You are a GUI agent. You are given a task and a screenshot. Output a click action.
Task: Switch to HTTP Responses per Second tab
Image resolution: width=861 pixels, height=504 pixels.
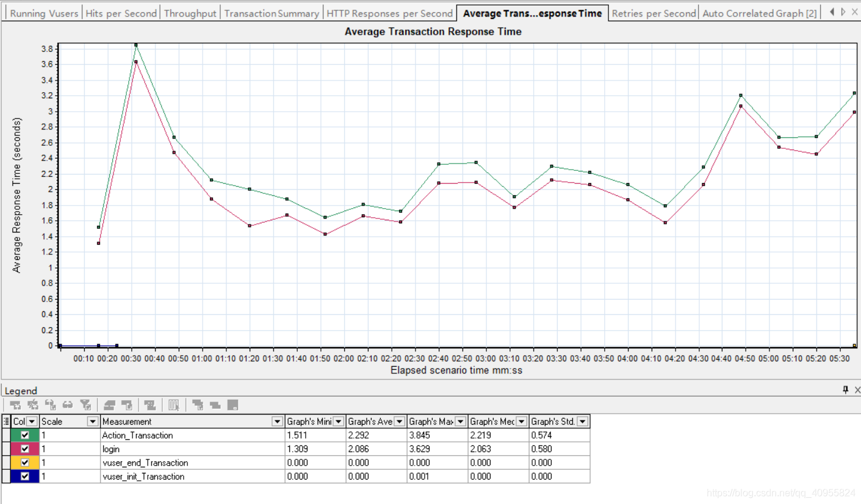point(389,13)
